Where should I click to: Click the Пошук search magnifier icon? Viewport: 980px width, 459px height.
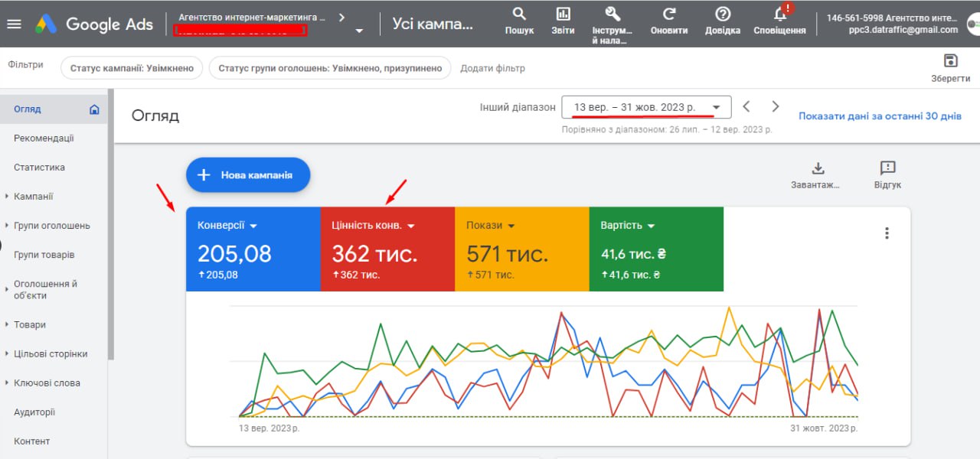coord(519,14)
